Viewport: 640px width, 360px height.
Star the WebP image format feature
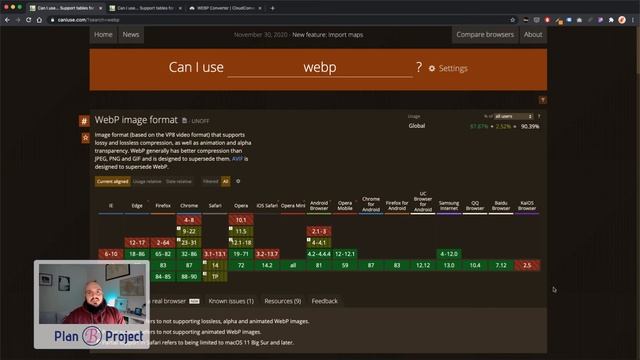(85, 138)
